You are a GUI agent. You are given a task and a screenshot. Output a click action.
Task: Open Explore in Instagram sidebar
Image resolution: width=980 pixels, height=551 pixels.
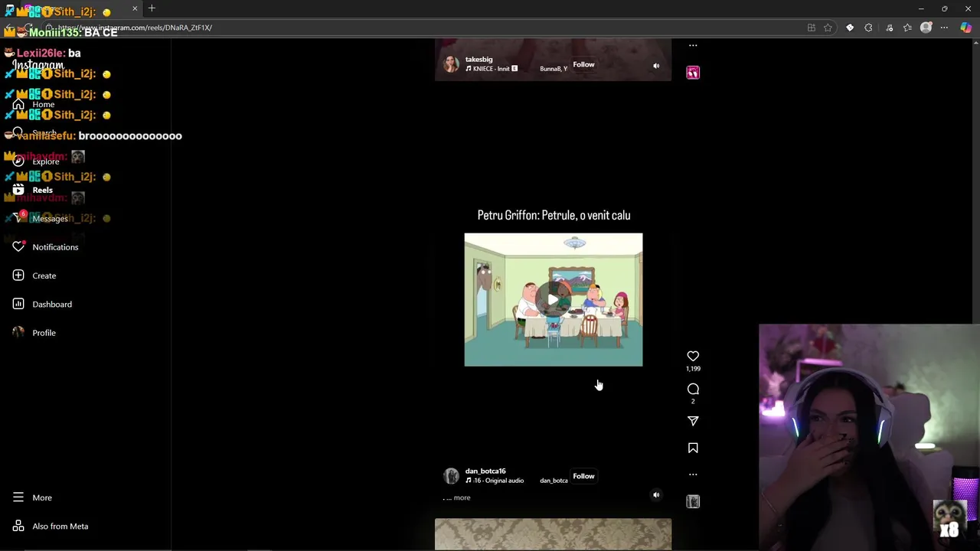[46, 161]
